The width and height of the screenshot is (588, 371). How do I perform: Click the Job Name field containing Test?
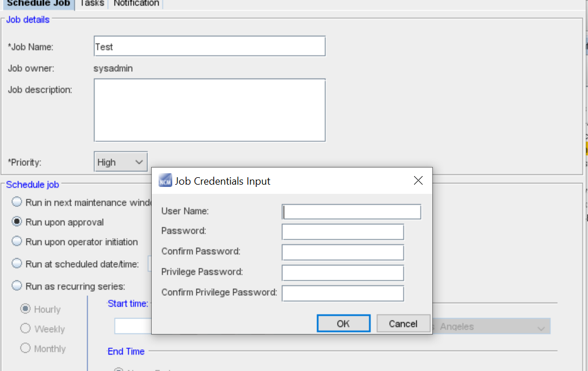[209, 47]
